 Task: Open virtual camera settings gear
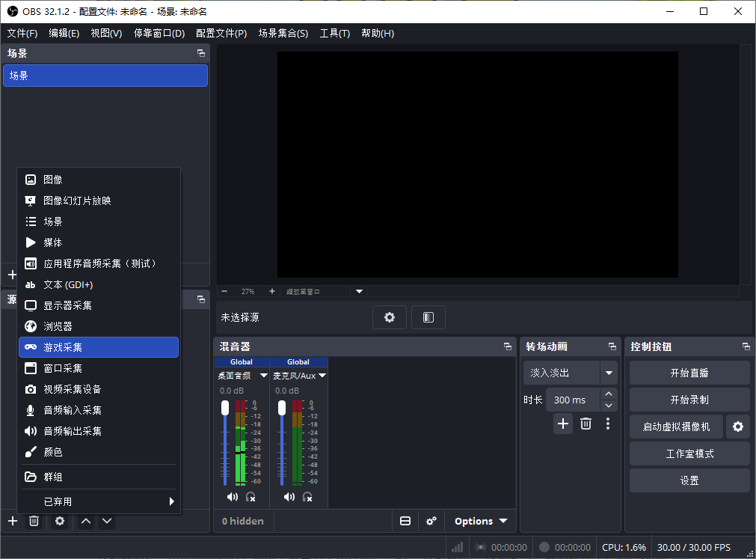737,427
